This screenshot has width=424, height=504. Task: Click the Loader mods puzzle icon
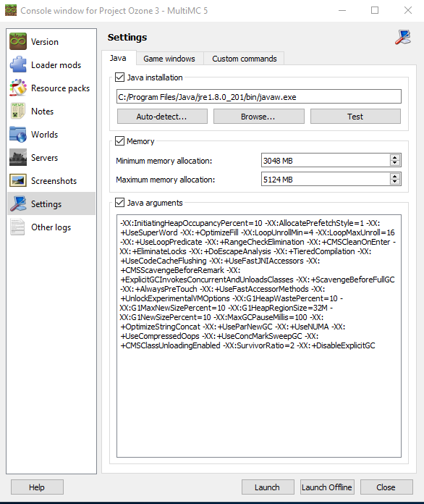coord(18,64)
